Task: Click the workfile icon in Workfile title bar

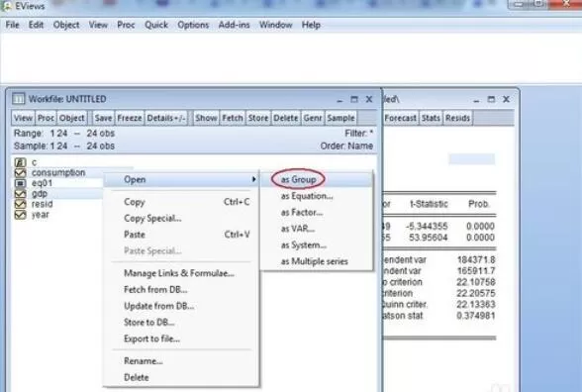Action: (x=18, y=99)
